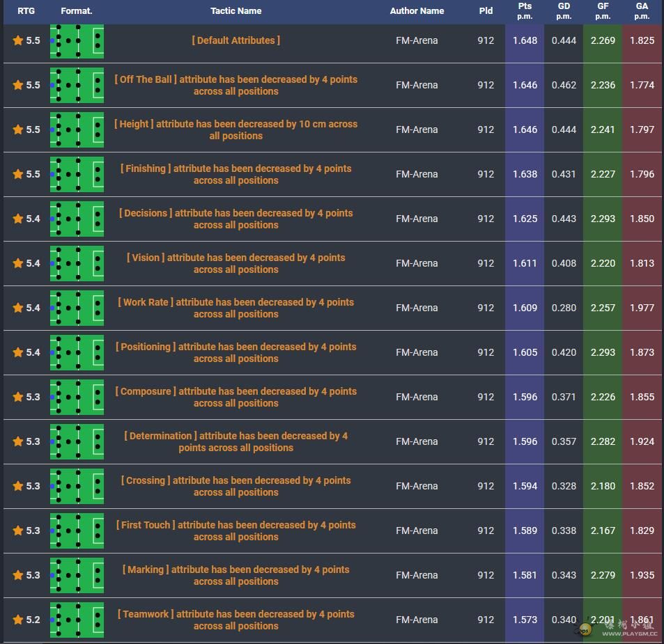Click formation thumbnail in Vision row
This screenshot has width=664, height=644.
[77, 263]
